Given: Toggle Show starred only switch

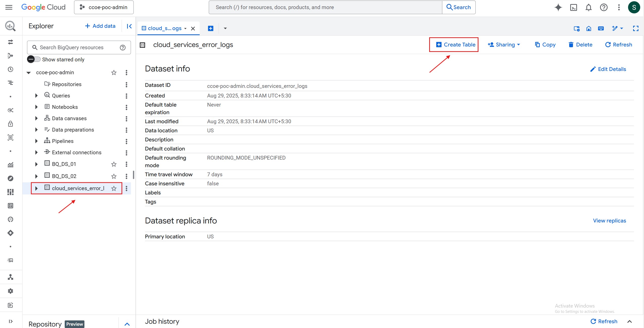Looking at the screenshot, I should [34, 59].
